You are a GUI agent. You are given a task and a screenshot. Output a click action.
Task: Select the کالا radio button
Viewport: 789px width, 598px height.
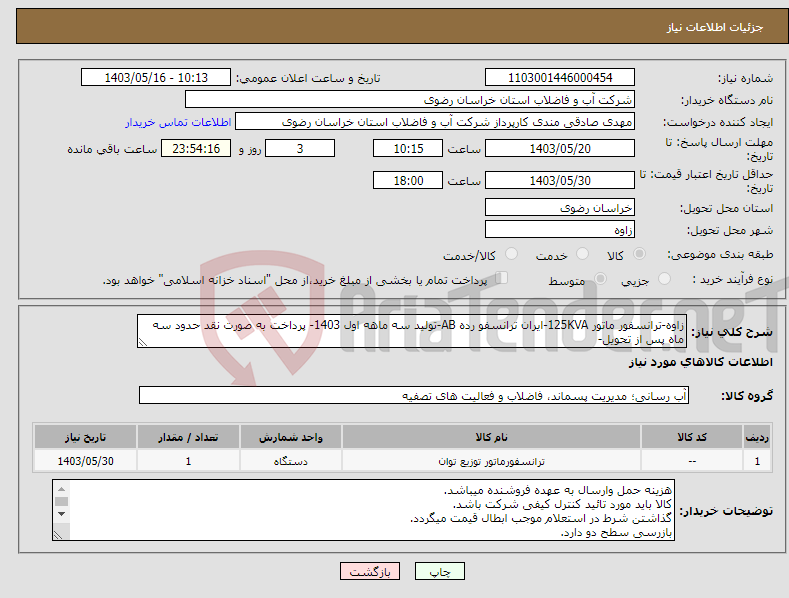(640, 254)
